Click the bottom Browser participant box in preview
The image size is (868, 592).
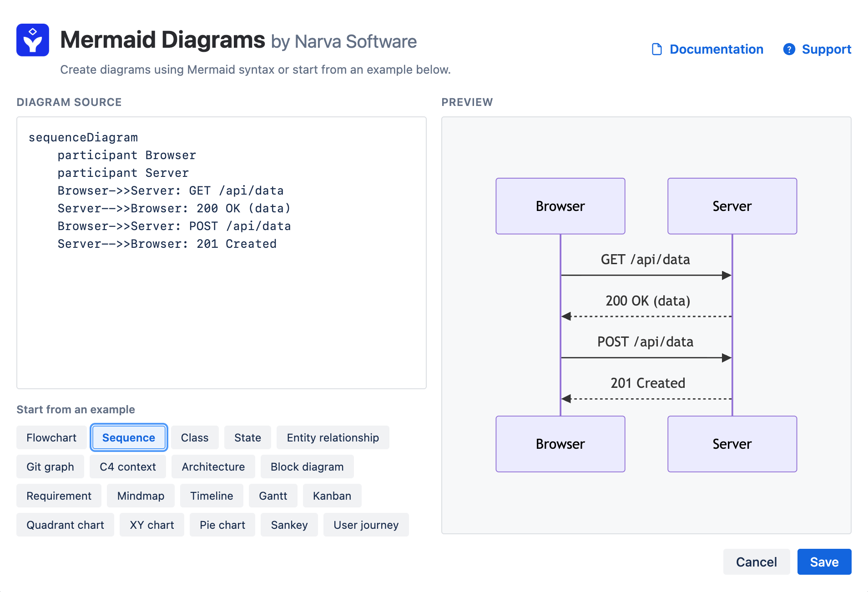pyautogui.click(x=560, y=444)
